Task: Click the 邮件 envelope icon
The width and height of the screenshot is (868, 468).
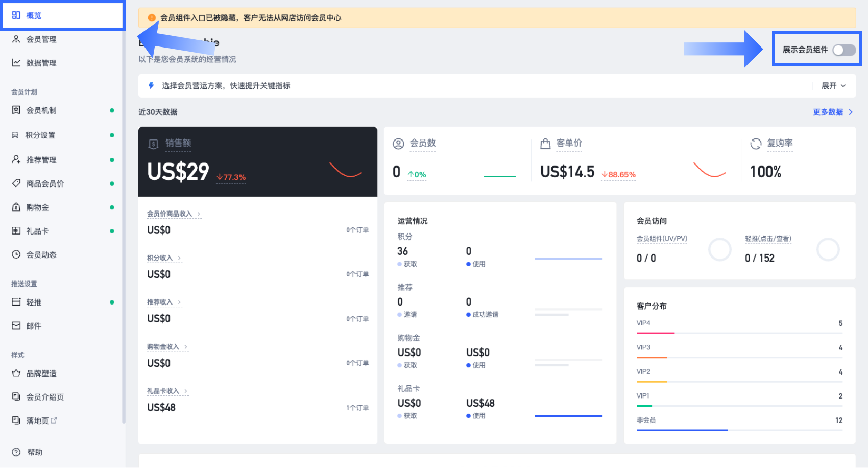Action: pyautogui.click(x=16, y=325)
